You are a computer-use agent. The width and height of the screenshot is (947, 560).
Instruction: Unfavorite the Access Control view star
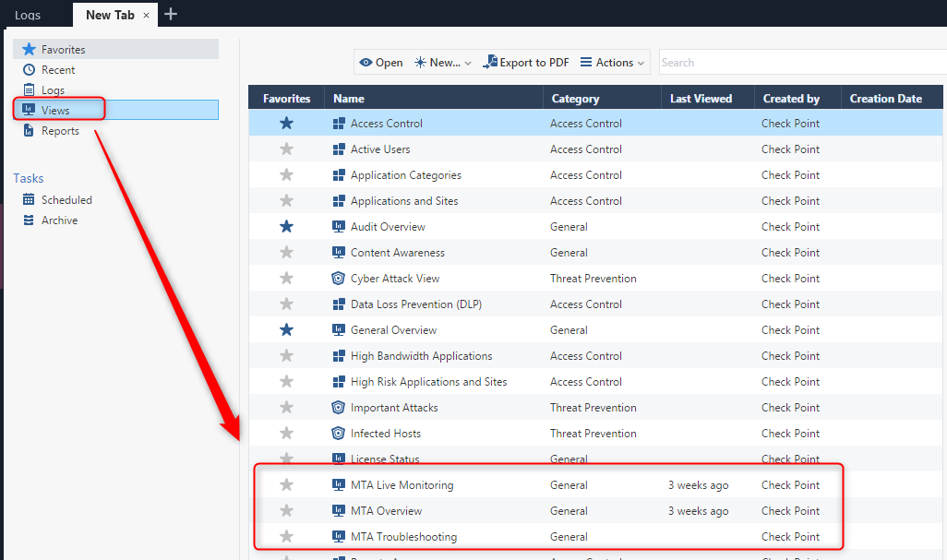286,123
